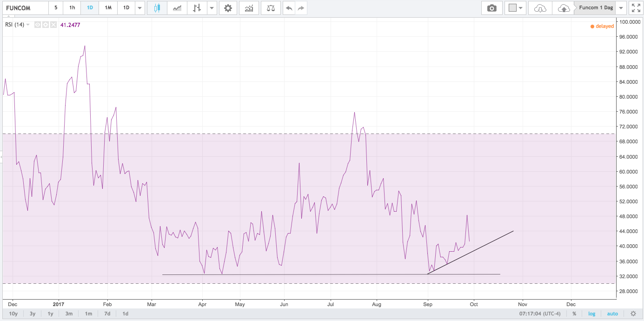Open the Funcom 1 Dag layout dropdown
Screen dimensions: 644x321
click(x=622, y=8)
